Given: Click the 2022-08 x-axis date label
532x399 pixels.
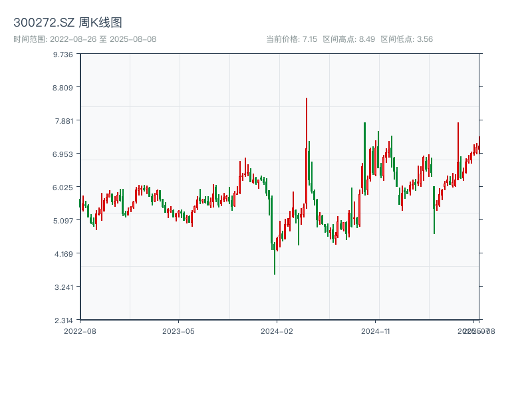Looking at the screenshot, I should (x=79, y=331).
